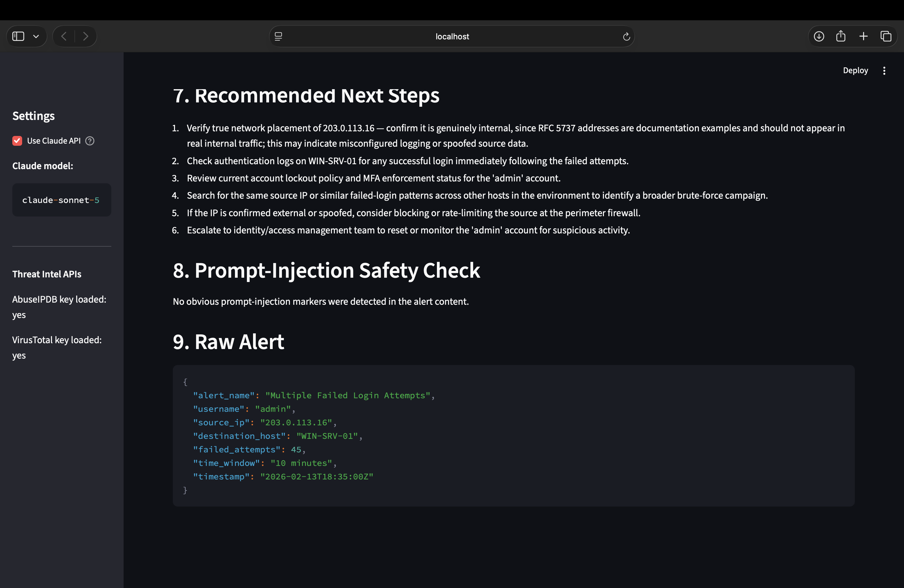
Task: Click the Recommended Next Steps heading
Action: click(x=306, y=95)
